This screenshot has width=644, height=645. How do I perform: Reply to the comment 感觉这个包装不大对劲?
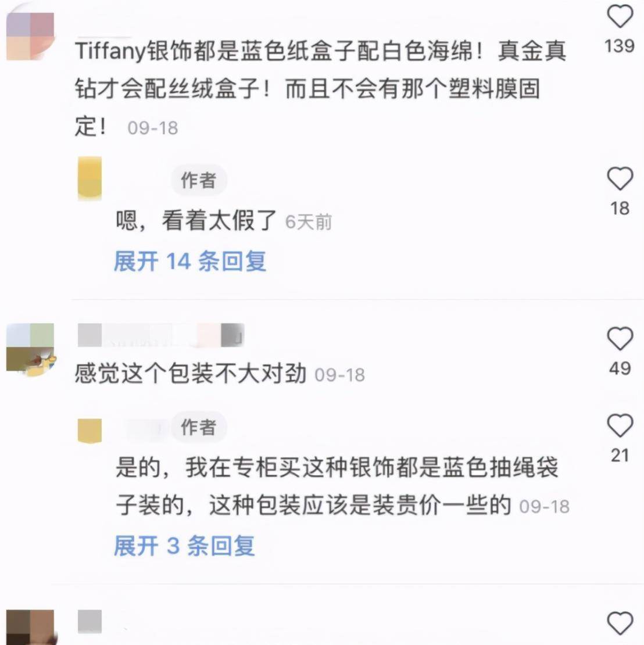[x=191, y=374]
